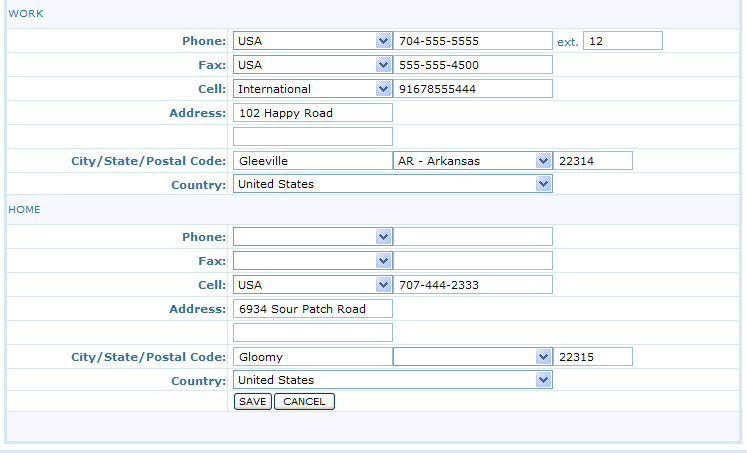Open the empty Home Phone country dropdown
Screen dimensions: 747x453
(x=312, y=237)
